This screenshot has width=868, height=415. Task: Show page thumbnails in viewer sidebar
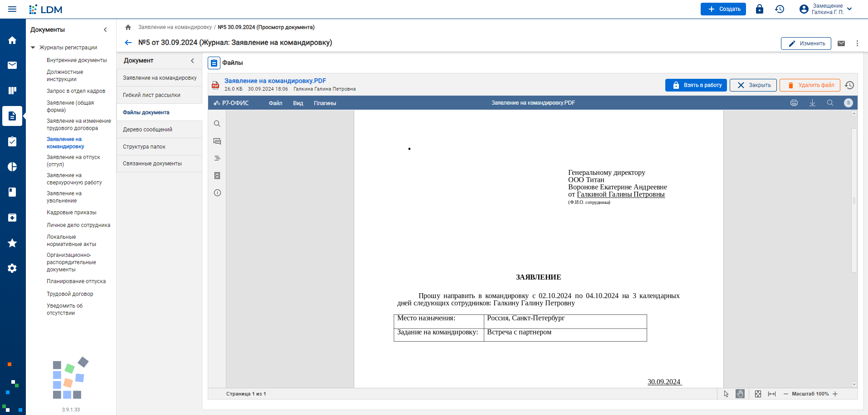coord(217,176)
